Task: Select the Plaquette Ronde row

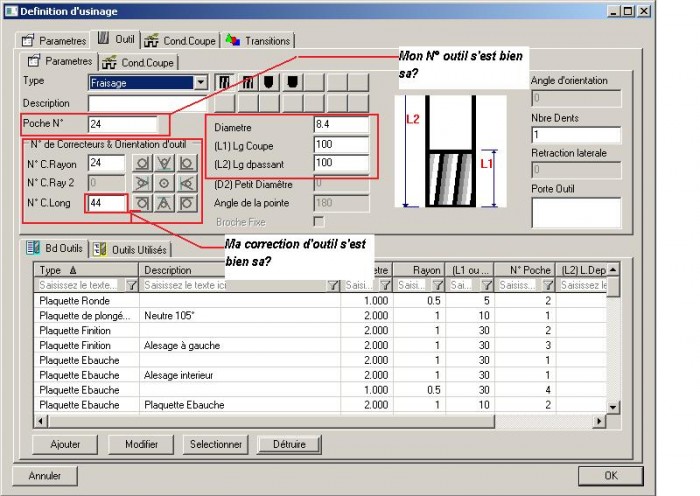Action: [x=320, y=300]
